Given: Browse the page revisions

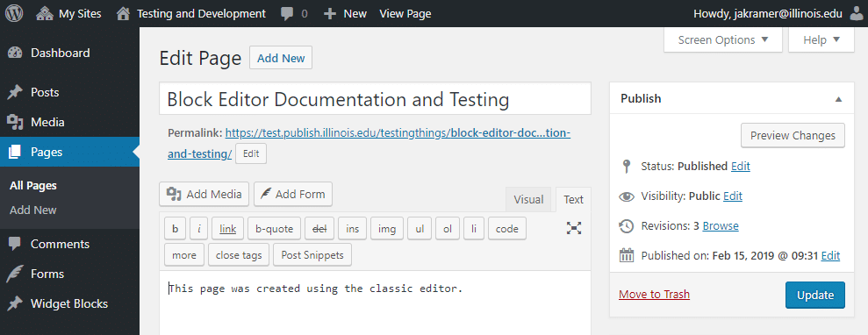Looking at the screenshot, I should tap(721, 225).
